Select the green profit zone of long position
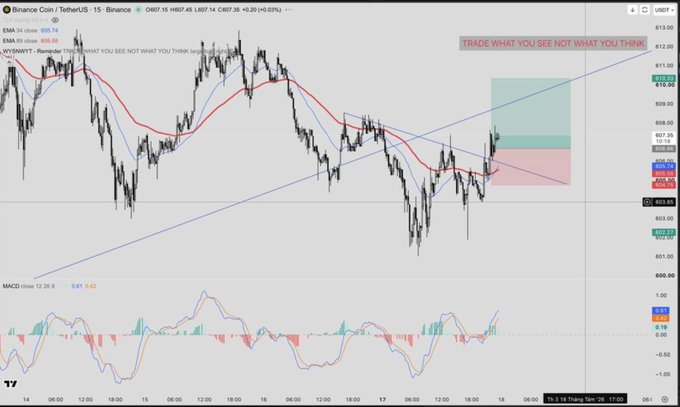 (x=530, y=113)
